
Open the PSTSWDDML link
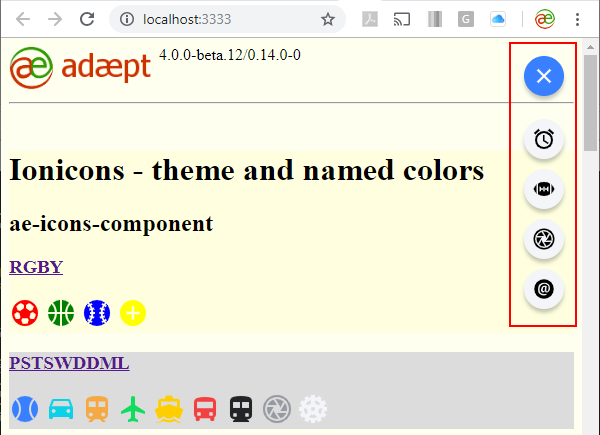(x=69, y=363)
